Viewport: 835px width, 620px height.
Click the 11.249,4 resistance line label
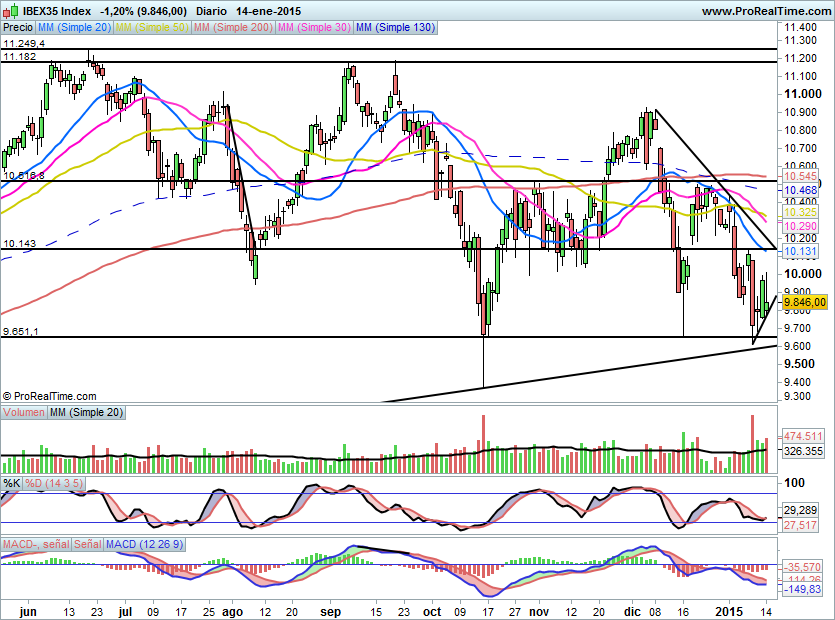[x=23, y=43]
